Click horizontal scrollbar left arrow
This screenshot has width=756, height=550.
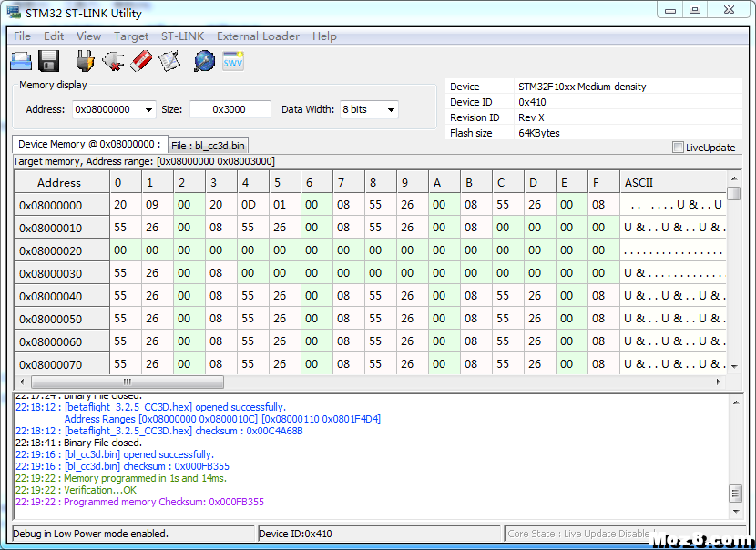(22, 382)
